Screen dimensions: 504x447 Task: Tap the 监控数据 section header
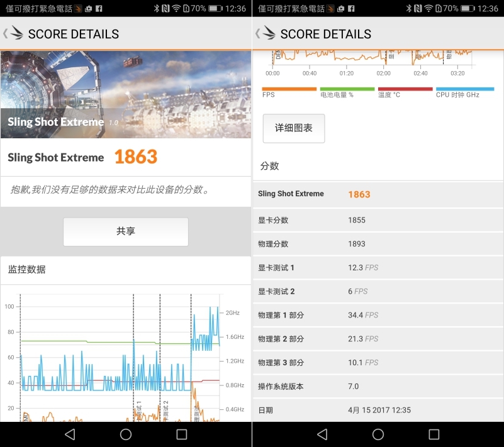point(26,269)
